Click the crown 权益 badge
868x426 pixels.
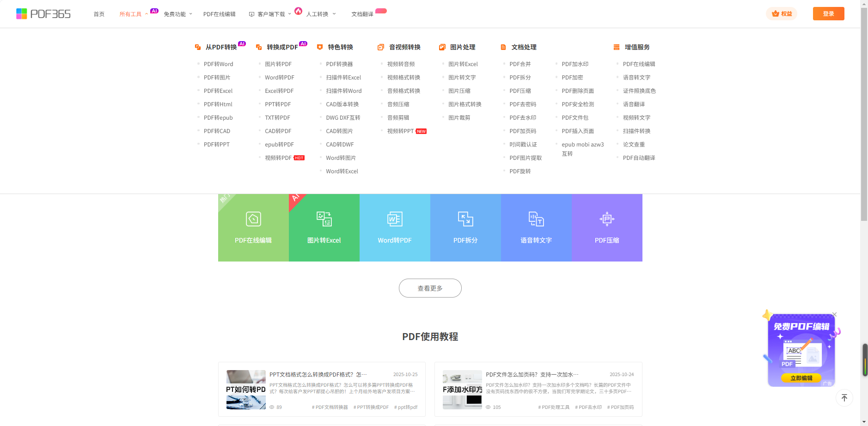tap(782, 14)
